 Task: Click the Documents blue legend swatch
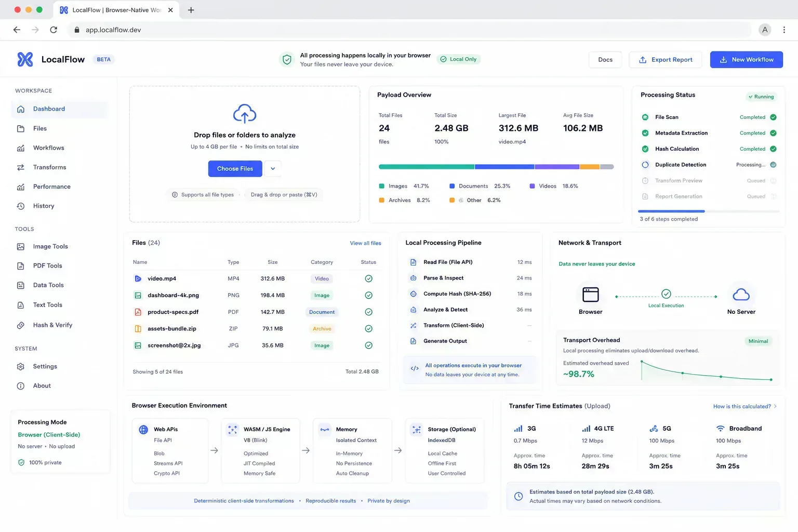452,186
